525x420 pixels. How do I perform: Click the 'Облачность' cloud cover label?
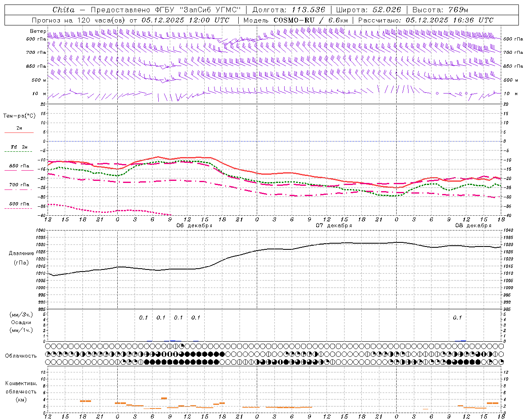coord(21,356)
